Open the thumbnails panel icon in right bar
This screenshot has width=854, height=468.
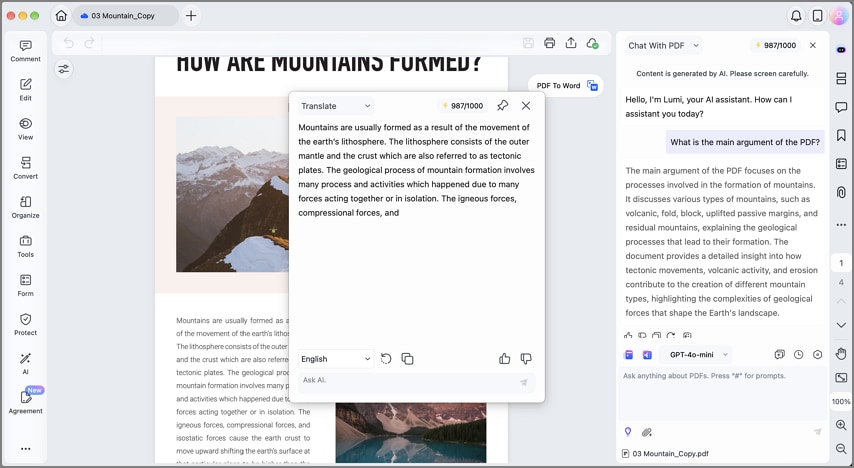pos(841,79)
